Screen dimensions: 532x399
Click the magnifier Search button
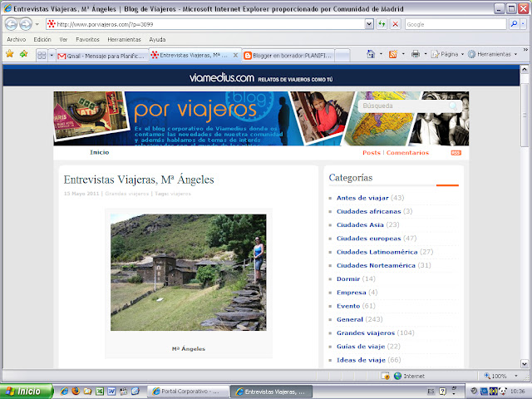[x=514, y=24]
